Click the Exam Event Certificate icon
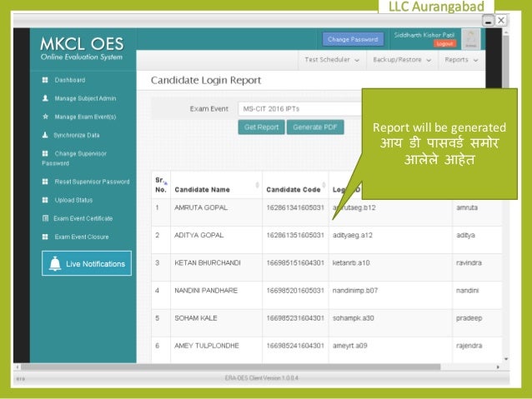532x399 pixels. point(45,218)
